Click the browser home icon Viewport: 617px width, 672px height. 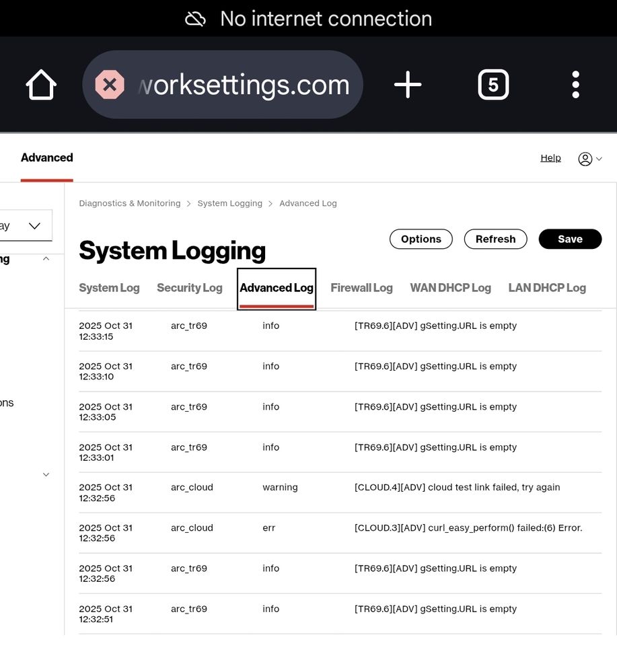click(40, 84)
